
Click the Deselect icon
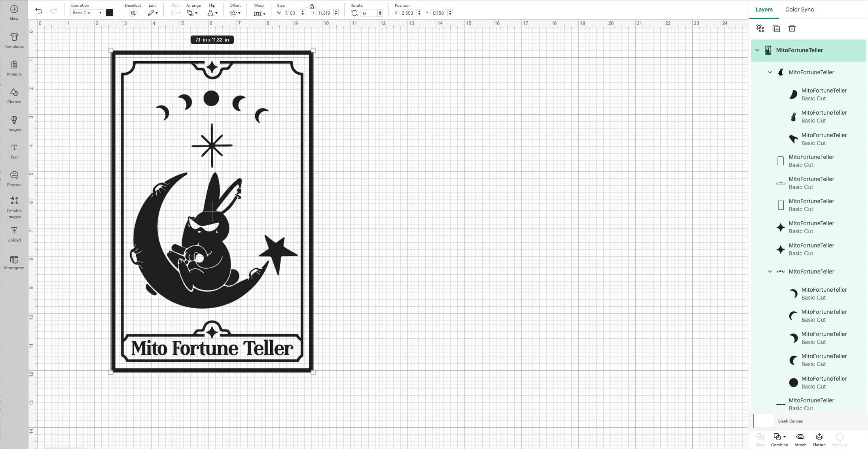(x=133, y=13)
